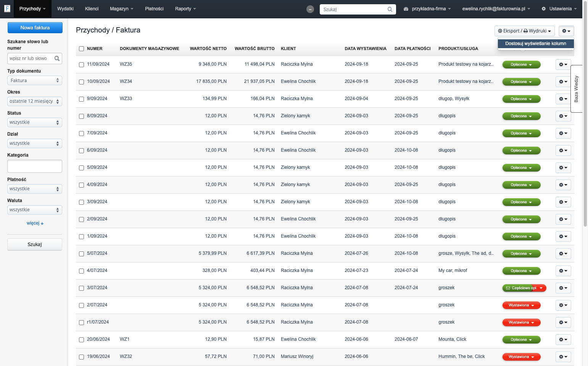The width and height of the screenshot is (588, 366).
Task: Click the Nowa faktura button
Action: tap(35, 28)
